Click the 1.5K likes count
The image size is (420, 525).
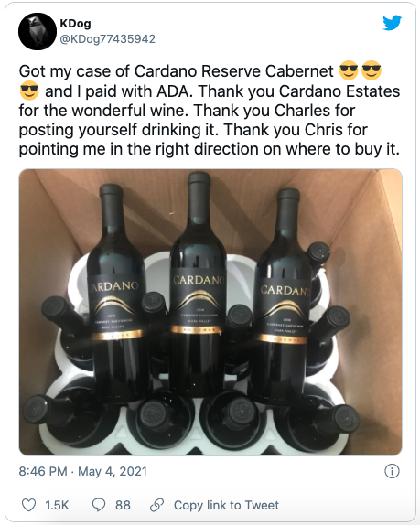57,505
